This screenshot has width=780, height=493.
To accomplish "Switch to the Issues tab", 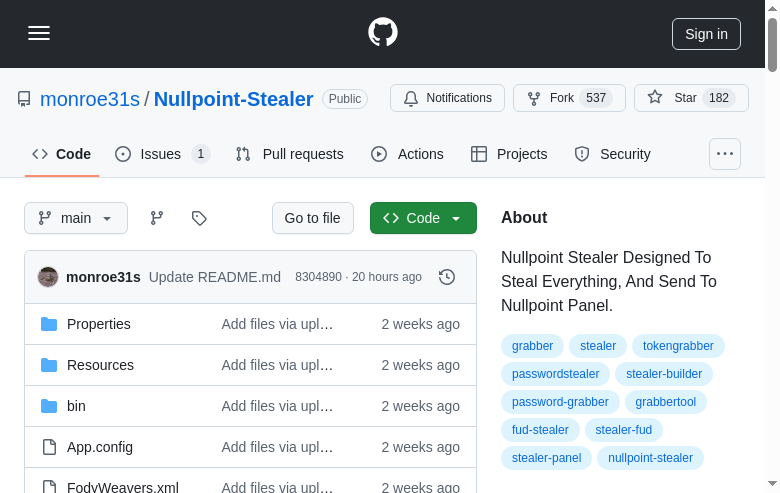I will [162, 154].
